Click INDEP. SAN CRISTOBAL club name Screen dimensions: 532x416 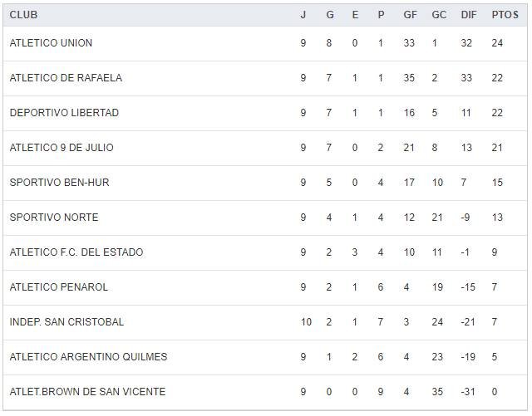click(x=66, y=322)
